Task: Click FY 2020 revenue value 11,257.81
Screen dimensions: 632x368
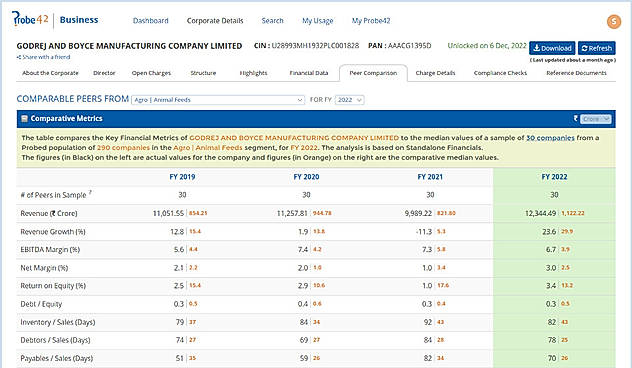Action: [292, 213]
